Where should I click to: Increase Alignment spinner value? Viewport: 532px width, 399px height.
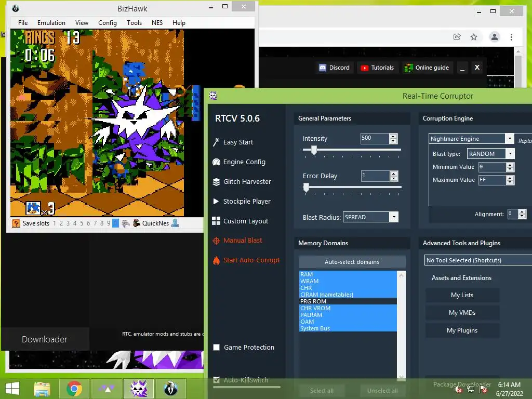(522, 212)
